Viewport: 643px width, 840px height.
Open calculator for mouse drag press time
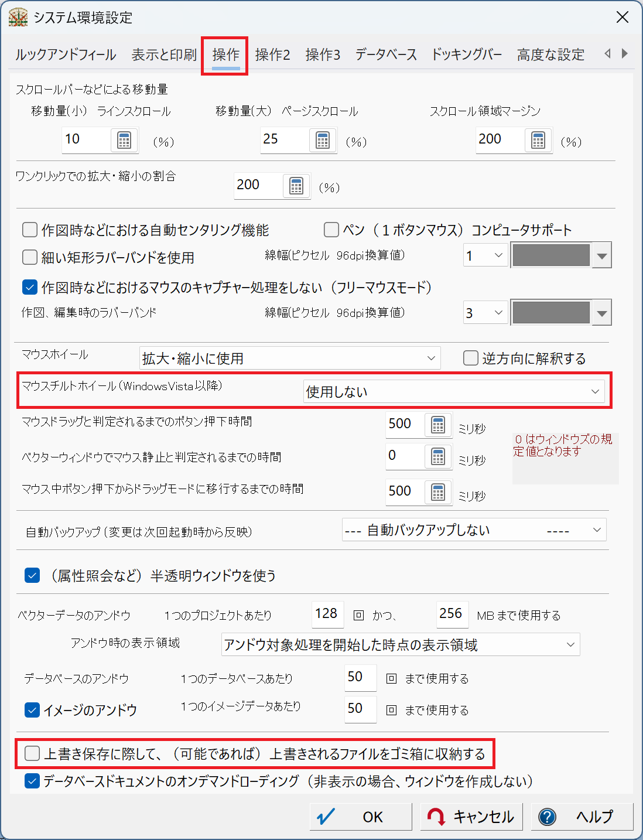[438, 425]
